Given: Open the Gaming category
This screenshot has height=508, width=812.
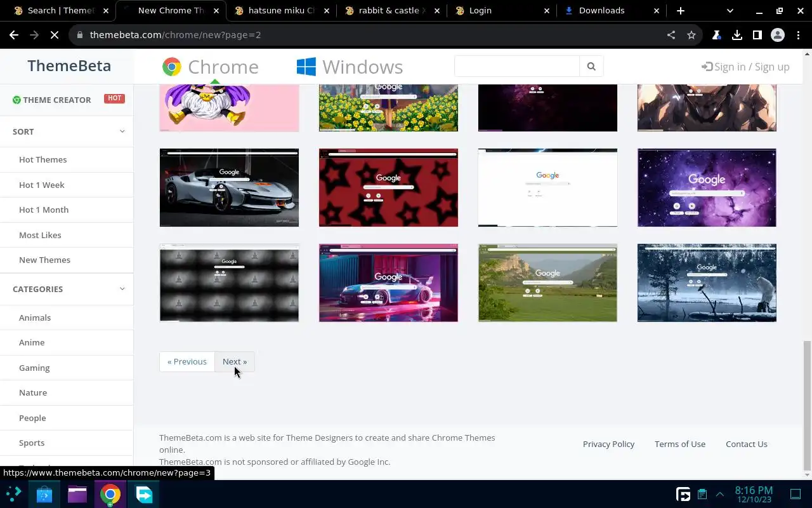Looking at the screenshot, I should pyautogui.click(x=34, y=368).
